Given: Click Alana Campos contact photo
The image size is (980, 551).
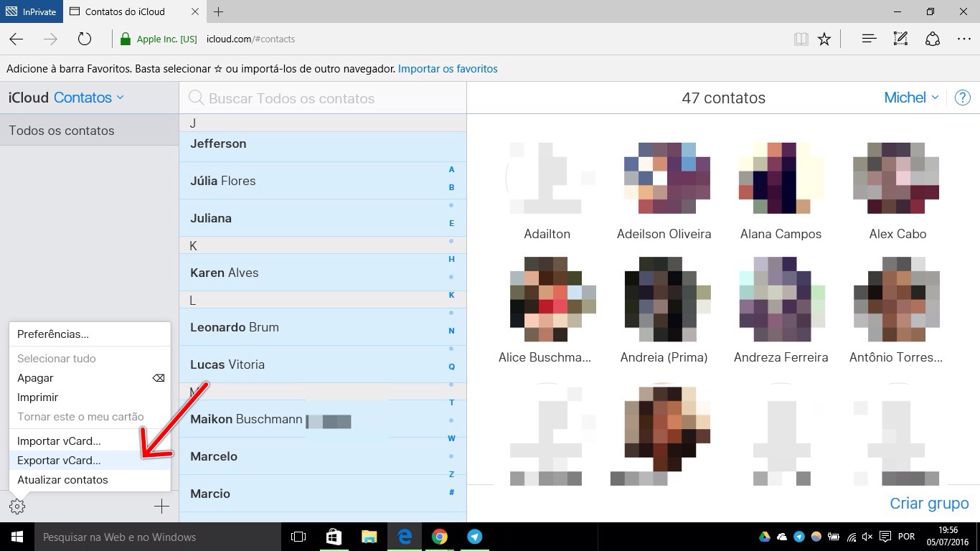Looking at the screenshot, I should pos(781,177).
